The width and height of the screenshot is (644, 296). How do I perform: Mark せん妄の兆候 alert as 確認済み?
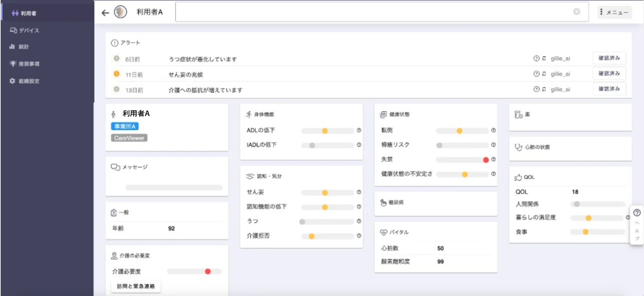click(609, 74)
